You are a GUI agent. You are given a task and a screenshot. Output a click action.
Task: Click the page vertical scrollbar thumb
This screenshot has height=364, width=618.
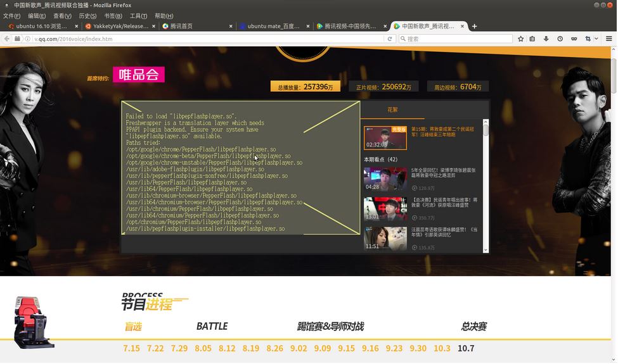point(614,75)
